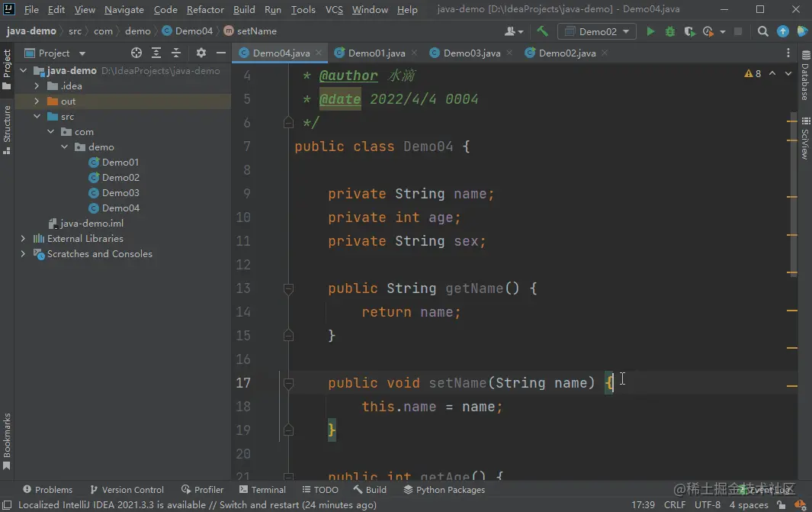Open Version Control tool window

point(127,490)
